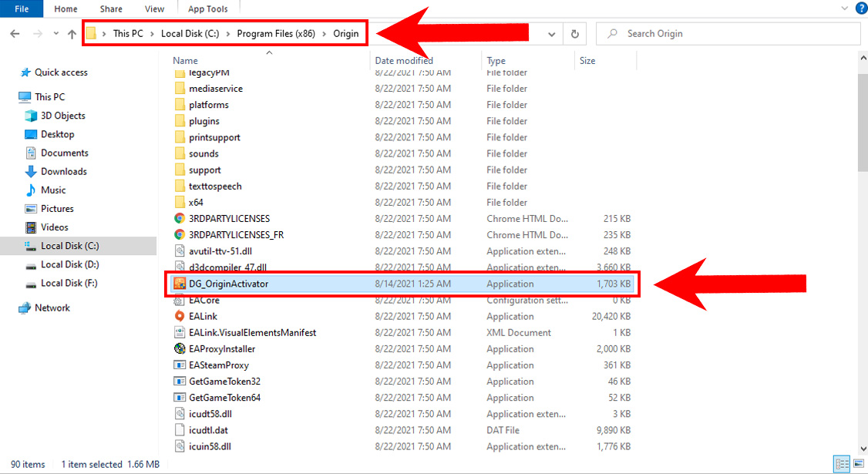This screenshot has width=868, height=474.
Task: Click Origin breadcrumb in address bar
Action: point(346,34)
